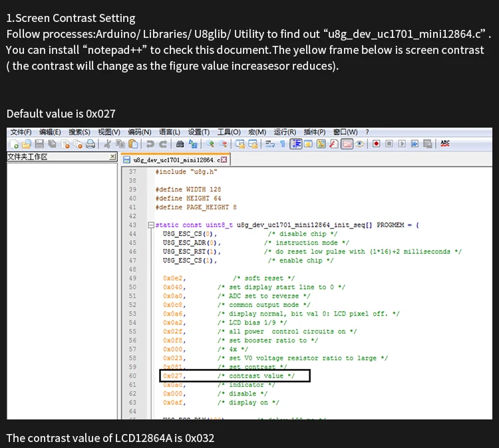Open the Replace toolbar icon
The image size is (499, 448).
(x=193, y=144)
